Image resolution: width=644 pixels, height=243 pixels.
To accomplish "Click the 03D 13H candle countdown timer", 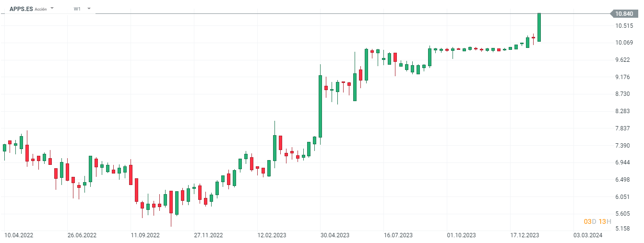I will pyautogui.click(x=597, y=221).
